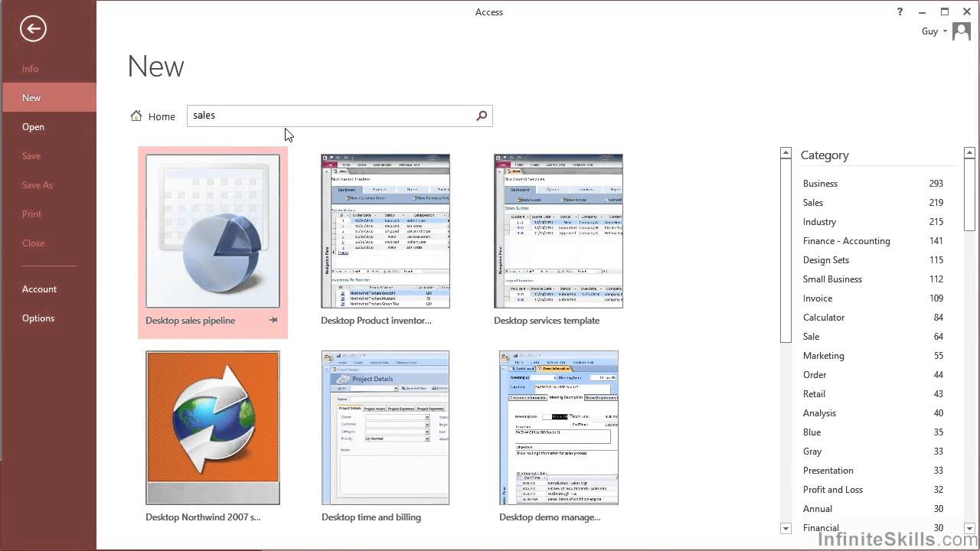Open the Help question mark

point(900,11)
